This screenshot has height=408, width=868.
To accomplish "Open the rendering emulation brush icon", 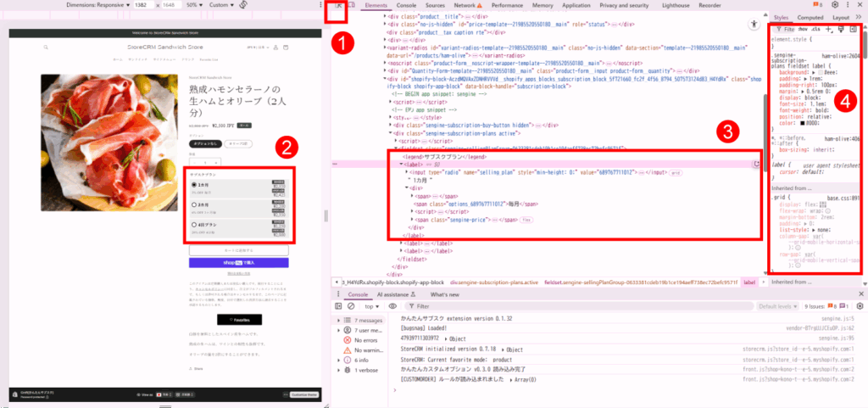I will click(841, 29).
